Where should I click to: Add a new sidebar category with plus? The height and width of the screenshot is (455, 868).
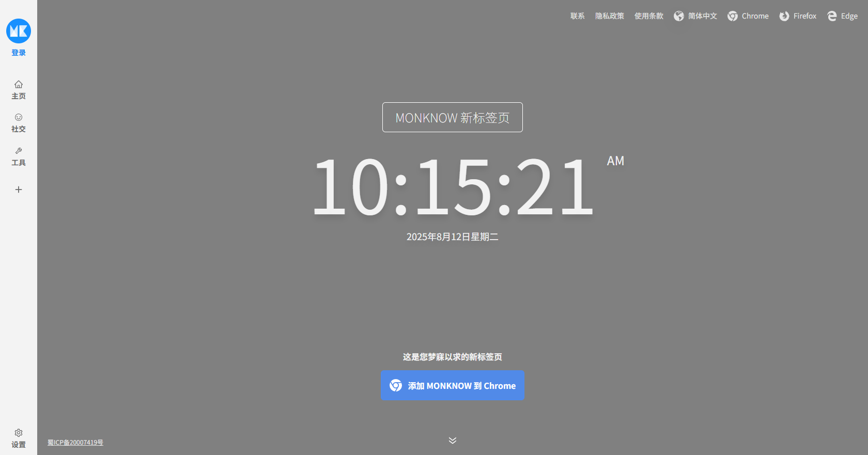pos(19,190)
